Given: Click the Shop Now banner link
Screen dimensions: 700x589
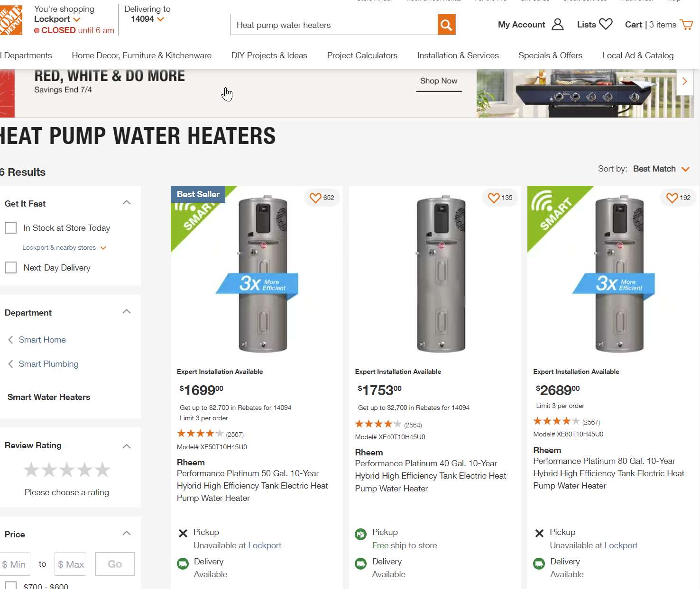Looking at the screenshot, I should coord(439,81).
